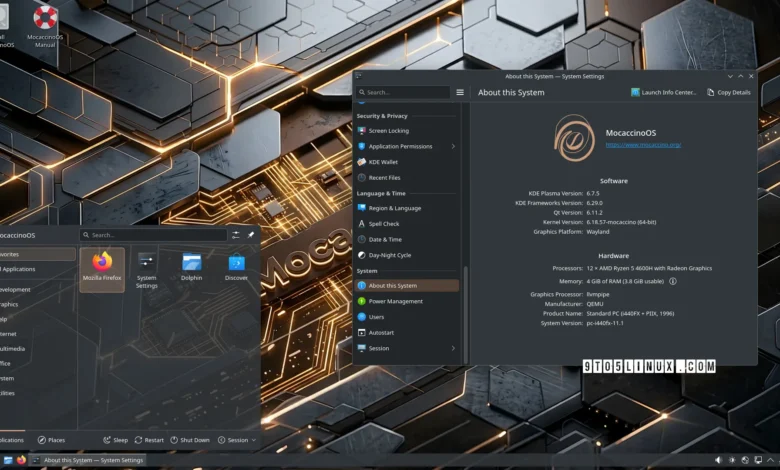Screen dimensions: 780x470
Task: Open launcher Session dropdown
Action: (237, 440)
